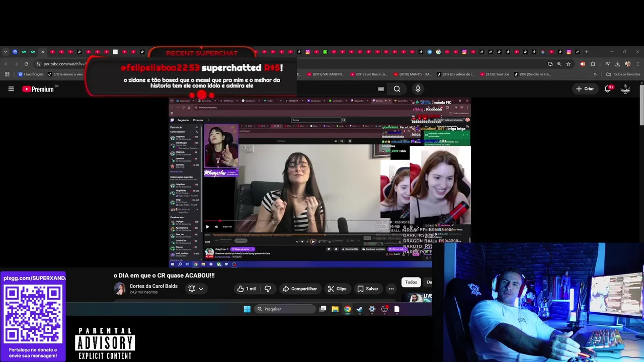Click the Chrome icon in the taskbar

tap(347, 309)
